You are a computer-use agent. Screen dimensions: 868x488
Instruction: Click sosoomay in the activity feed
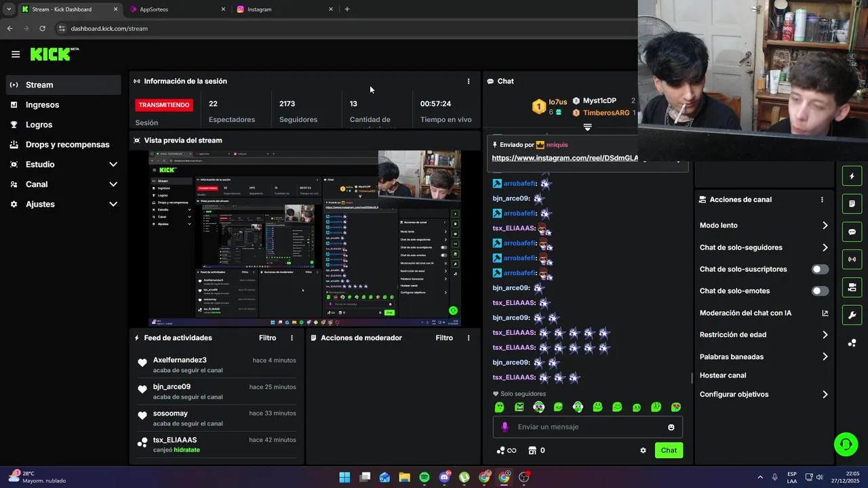[x=170, y=413]
